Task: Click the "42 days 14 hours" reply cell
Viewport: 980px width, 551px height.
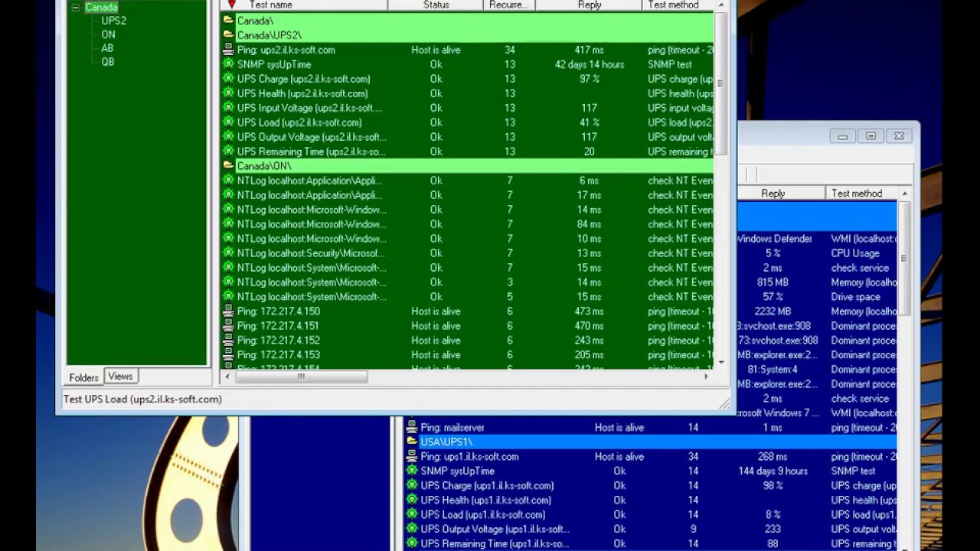Action: click(x=589, y=64)
